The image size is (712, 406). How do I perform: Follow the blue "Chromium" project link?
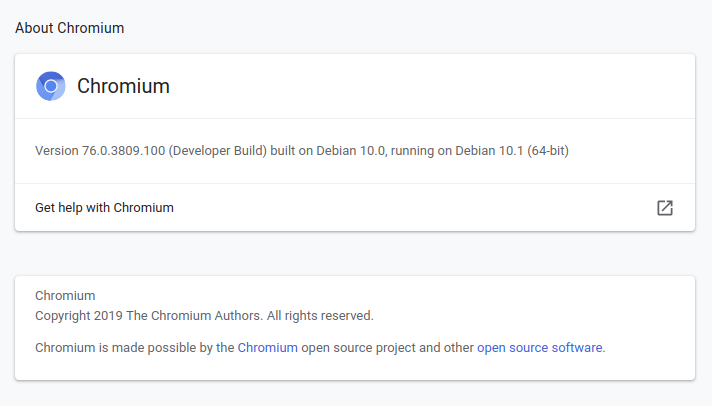267,348
